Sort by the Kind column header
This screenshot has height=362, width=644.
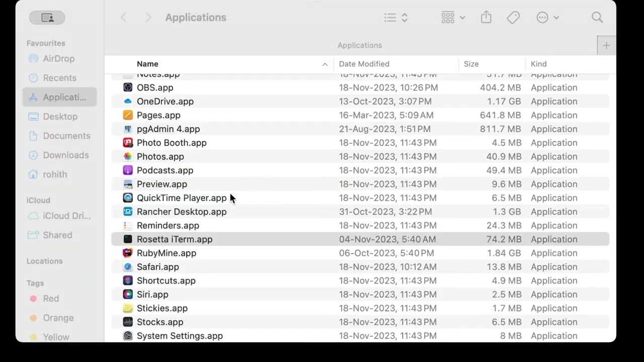coord(538,64)
